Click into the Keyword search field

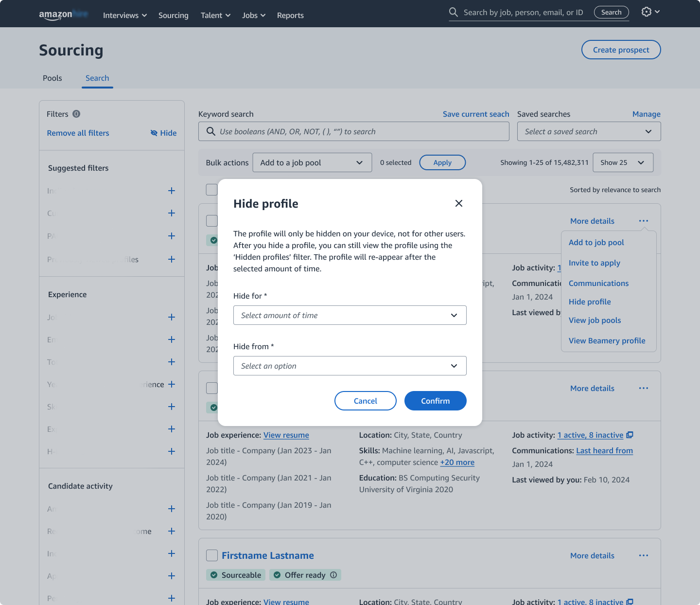(354, 131)
